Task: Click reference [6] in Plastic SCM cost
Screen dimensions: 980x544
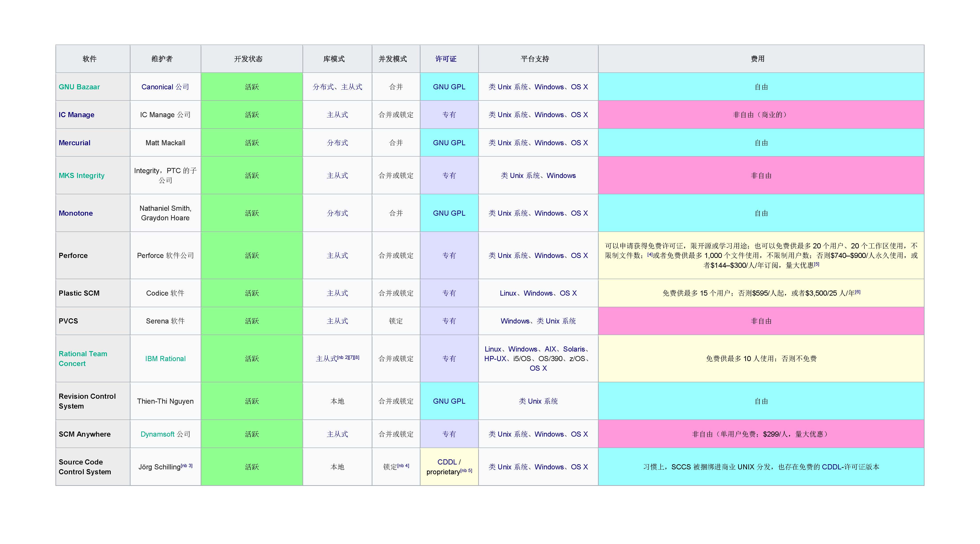Action: [x=857, y=292]
